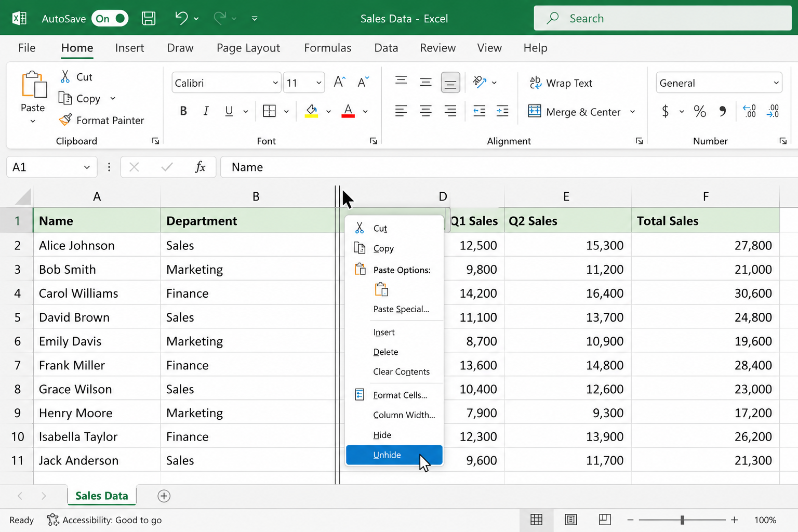Click the Insert Function fx icon

coord(200,167)
